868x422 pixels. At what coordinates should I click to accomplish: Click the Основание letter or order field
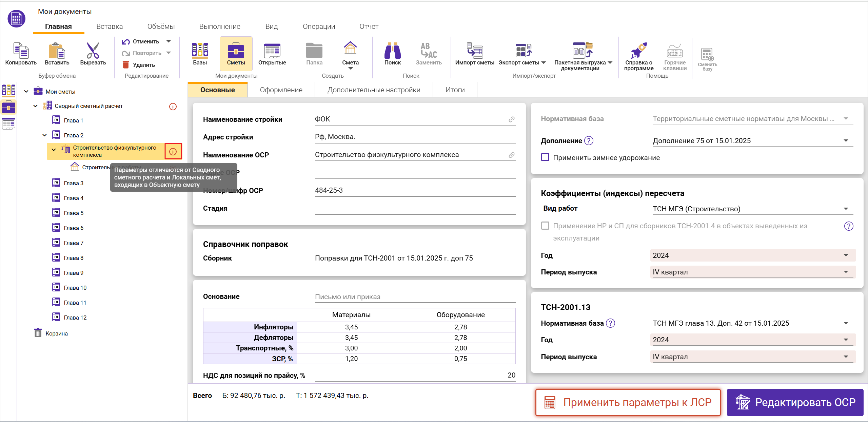[x=415, y=297]
